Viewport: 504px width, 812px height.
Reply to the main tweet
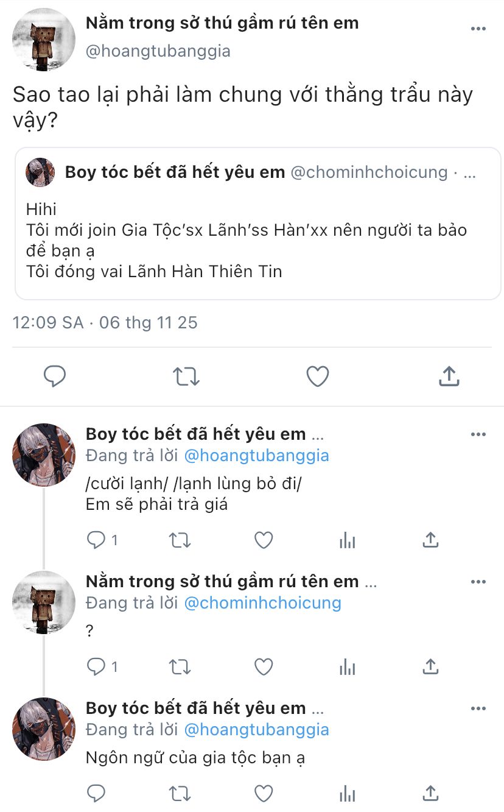55,376
